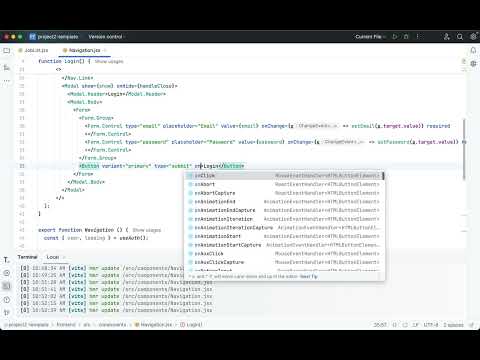
Task: Show usages hint next to Login function
Action: pyautogui.click(x=109, y=62)
